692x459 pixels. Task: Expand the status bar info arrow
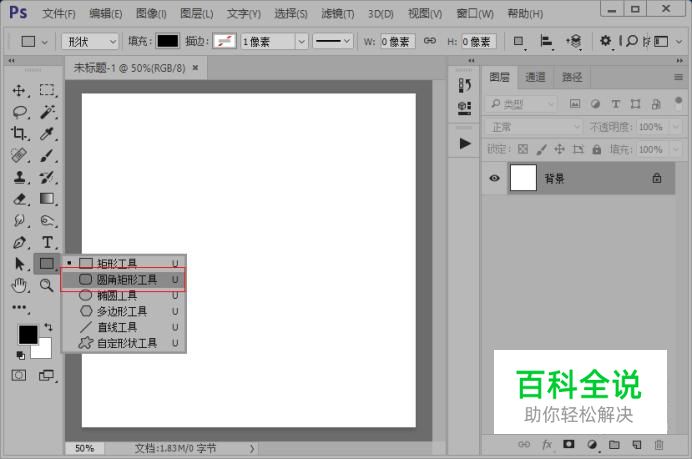tap(252, 448)
